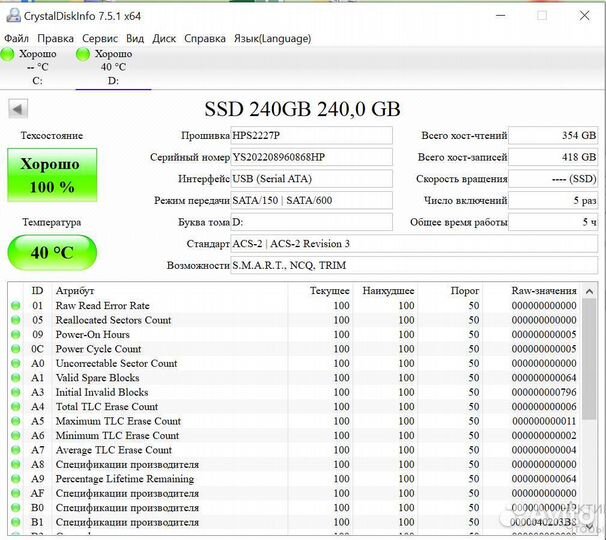Open the Диск menu

tap(164, 38)
